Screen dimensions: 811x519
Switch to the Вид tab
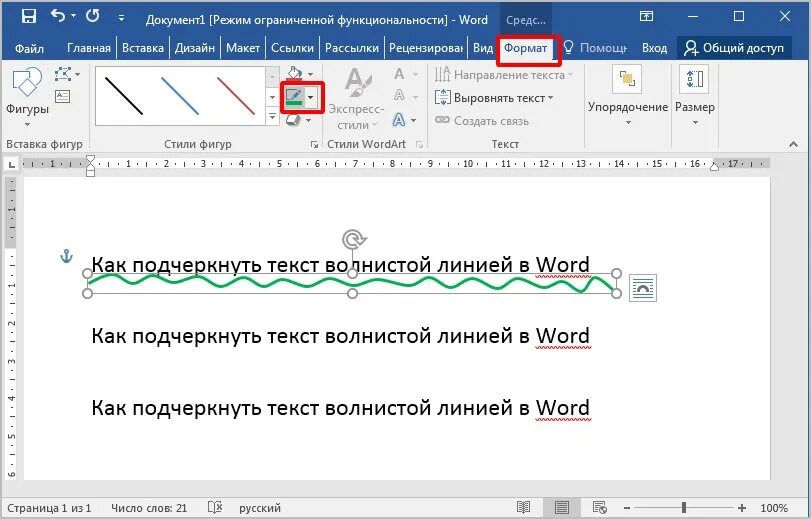483,48
